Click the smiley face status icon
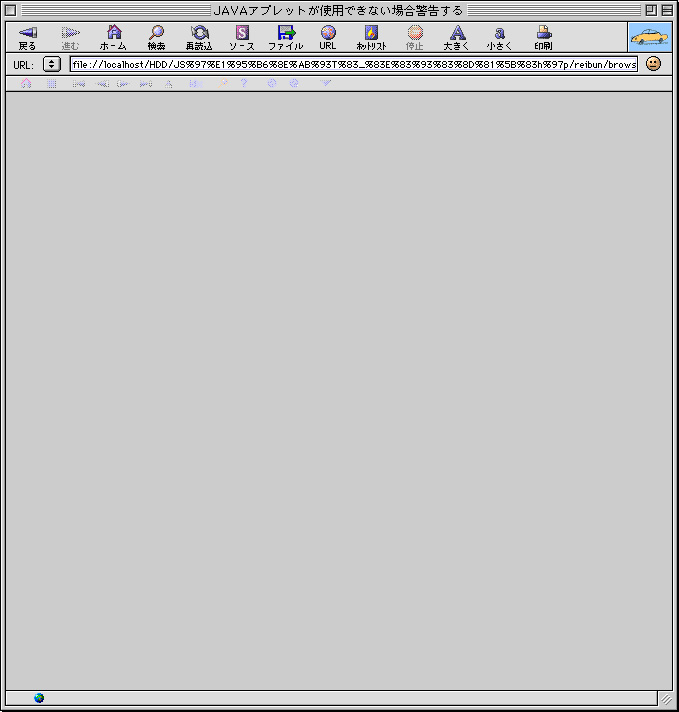The width and height of the screenshot is (679, 712). 653,64
